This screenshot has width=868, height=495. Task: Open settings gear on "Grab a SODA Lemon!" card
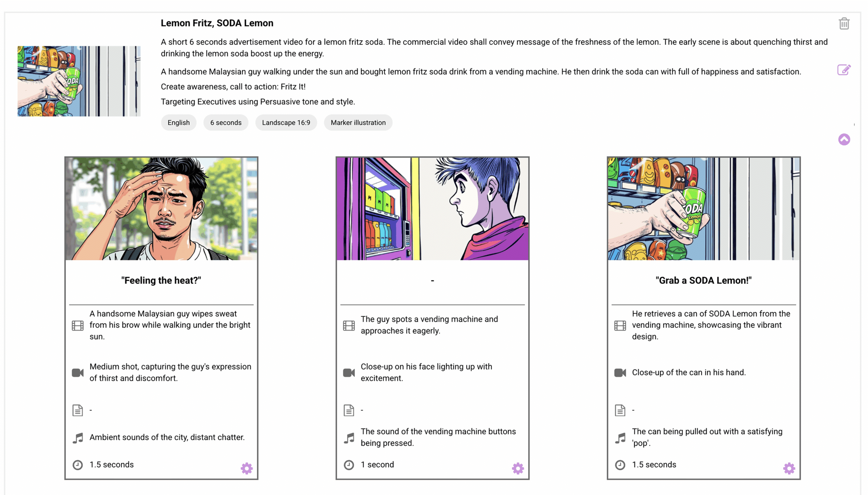(x=789, y=468)
